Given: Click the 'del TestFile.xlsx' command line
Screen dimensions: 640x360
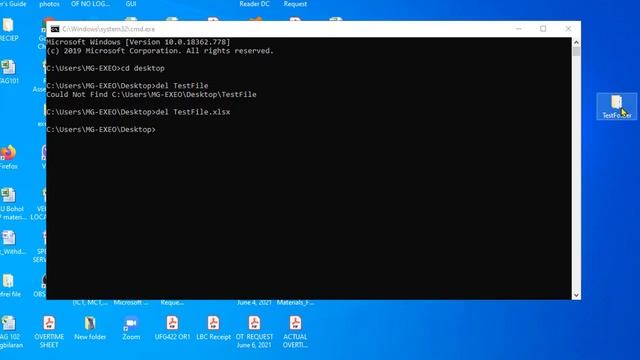Looking at the screenshot, I should [138, 112].
